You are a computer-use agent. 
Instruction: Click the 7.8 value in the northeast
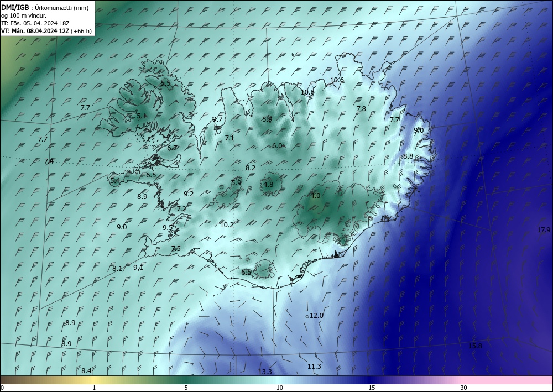point(361,108)
